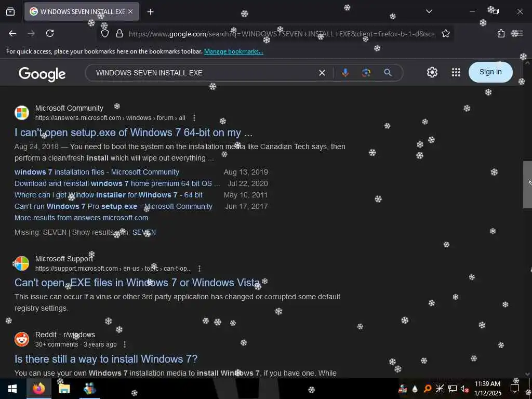Open tracking protection shield in address bar

coord(105,33)
